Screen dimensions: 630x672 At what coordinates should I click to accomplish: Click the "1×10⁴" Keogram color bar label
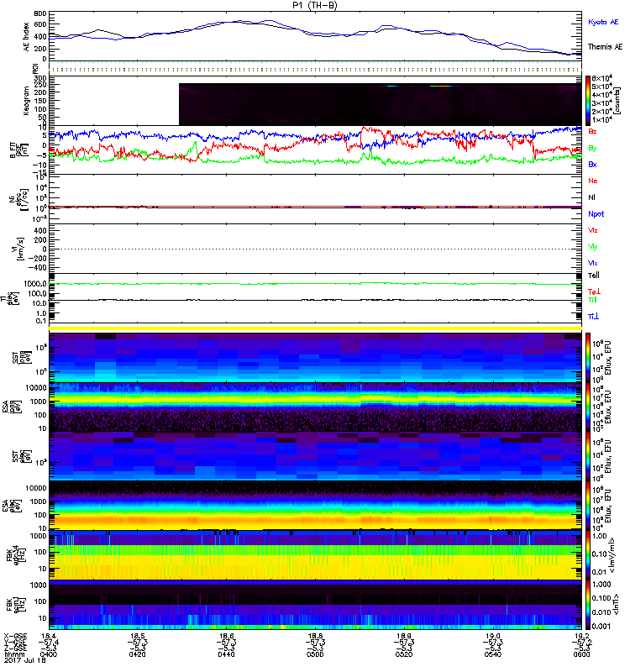point(602,120)
